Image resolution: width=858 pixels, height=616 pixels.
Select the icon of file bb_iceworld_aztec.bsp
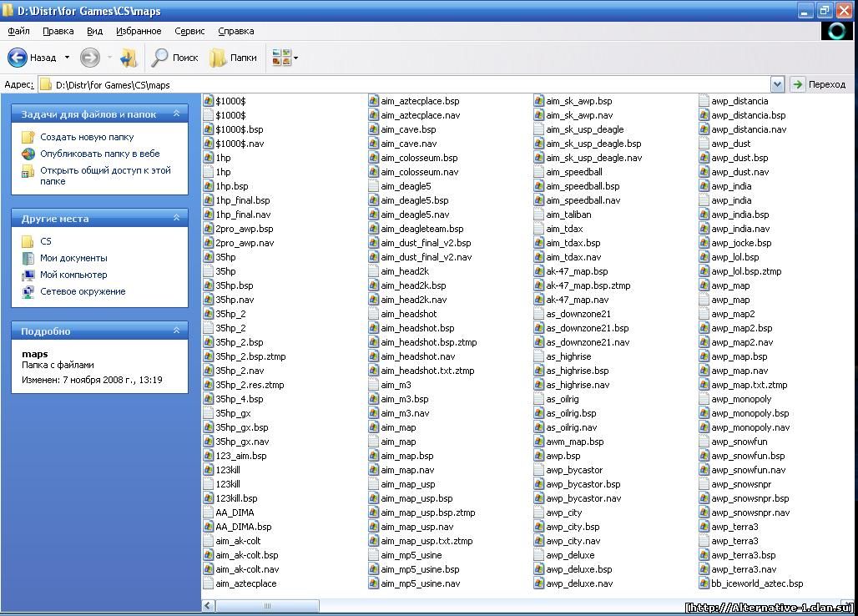pos(704,583)
